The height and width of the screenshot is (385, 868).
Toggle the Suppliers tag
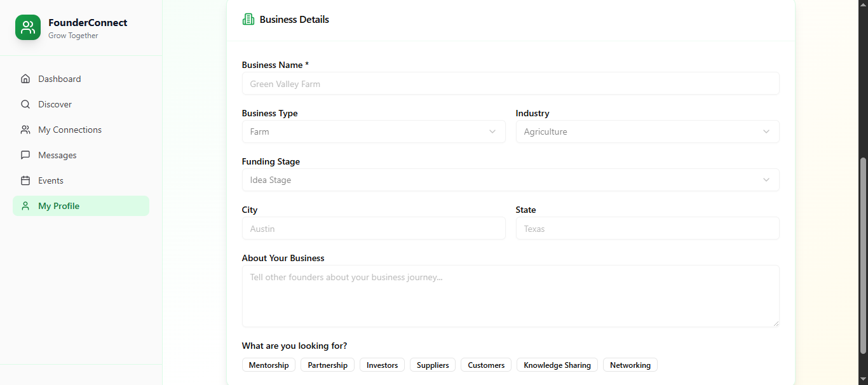coord(433,365)
